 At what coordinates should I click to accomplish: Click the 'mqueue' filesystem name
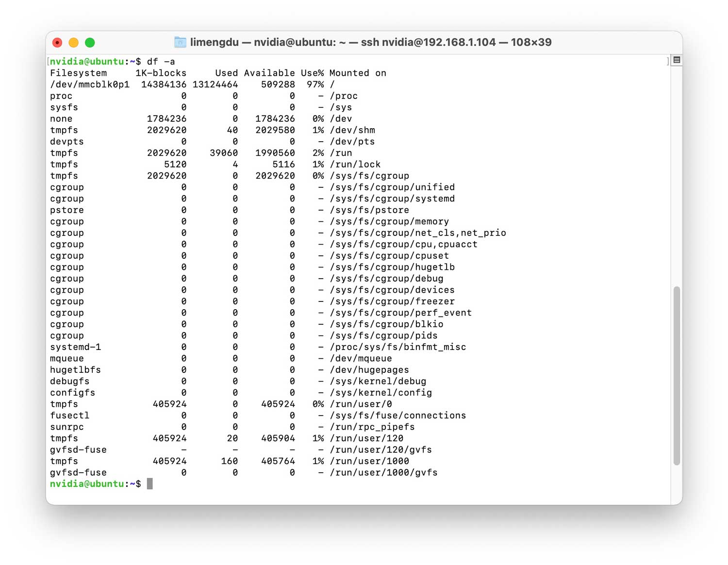tap(67, 359)
